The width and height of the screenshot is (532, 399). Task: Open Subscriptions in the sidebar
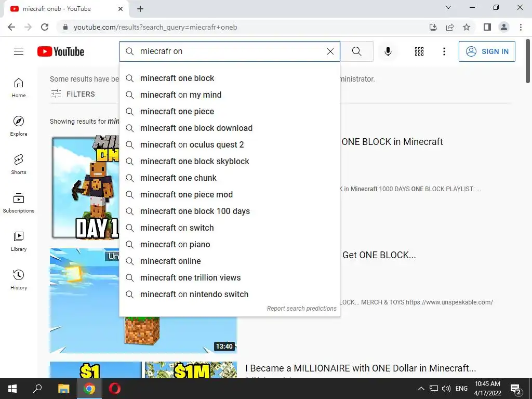(x=19, y=203)
